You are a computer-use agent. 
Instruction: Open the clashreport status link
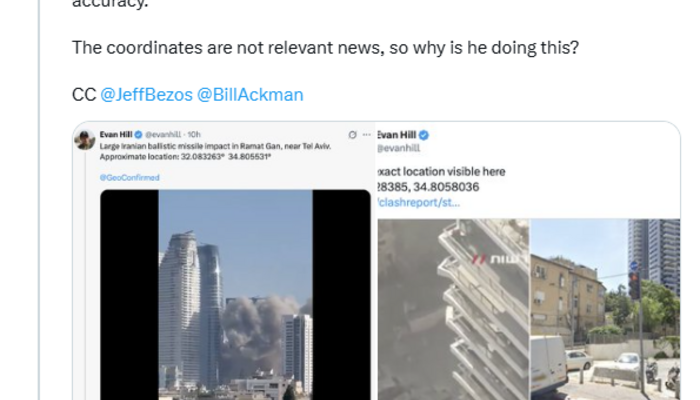pyautogui.click(x=418, y=202)
